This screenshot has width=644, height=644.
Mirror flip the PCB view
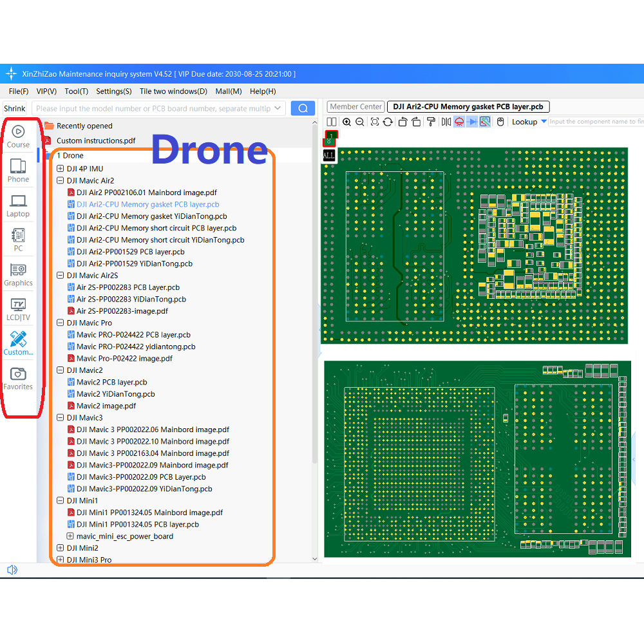[x=446, y=122]
